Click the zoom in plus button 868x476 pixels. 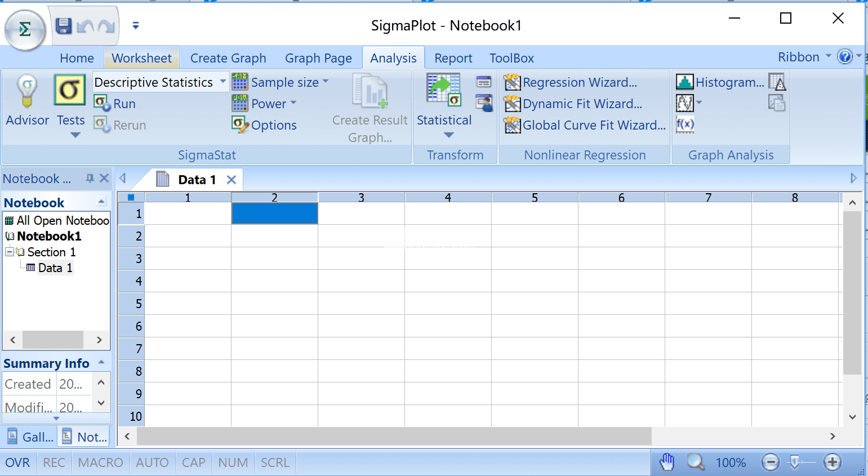[832, 462]
